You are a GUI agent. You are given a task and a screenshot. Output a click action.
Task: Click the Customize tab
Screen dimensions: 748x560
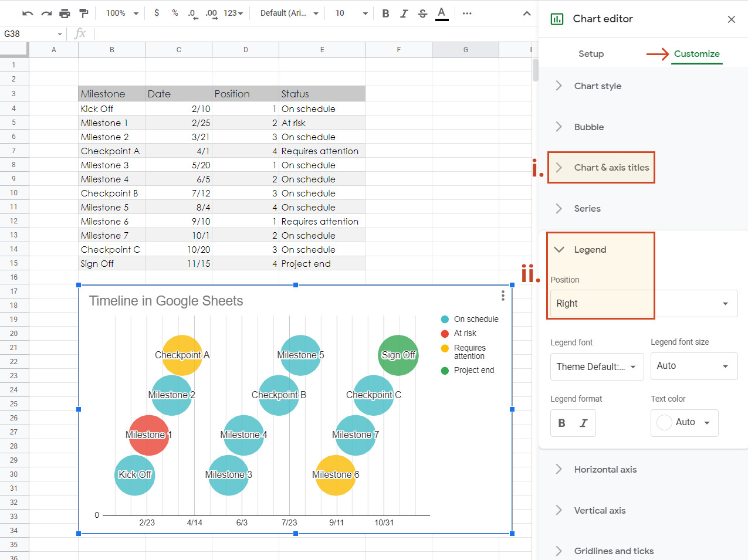click(x=696, y=53)
